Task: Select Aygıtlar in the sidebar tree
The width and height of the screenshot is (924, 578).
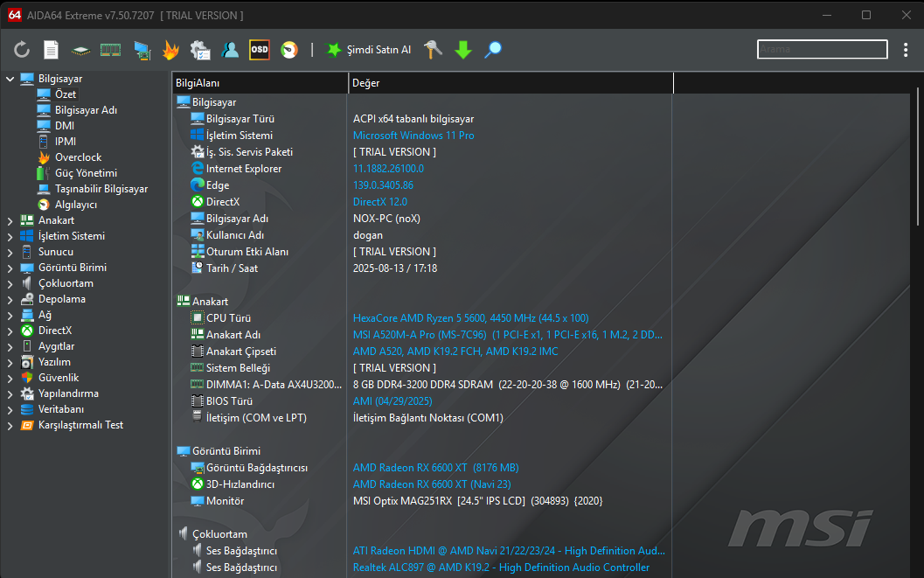Action: (x=56, y=346)
